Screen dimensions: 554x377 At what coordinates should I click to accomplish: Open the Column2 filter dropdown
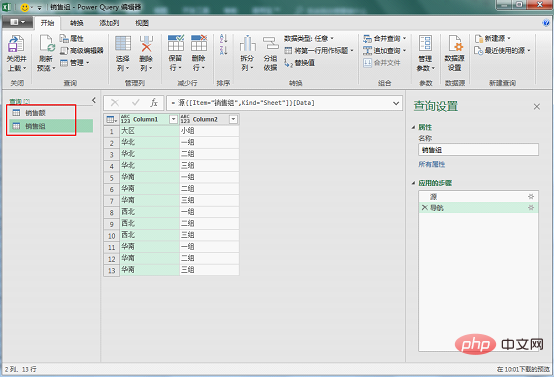click(233, 119)
